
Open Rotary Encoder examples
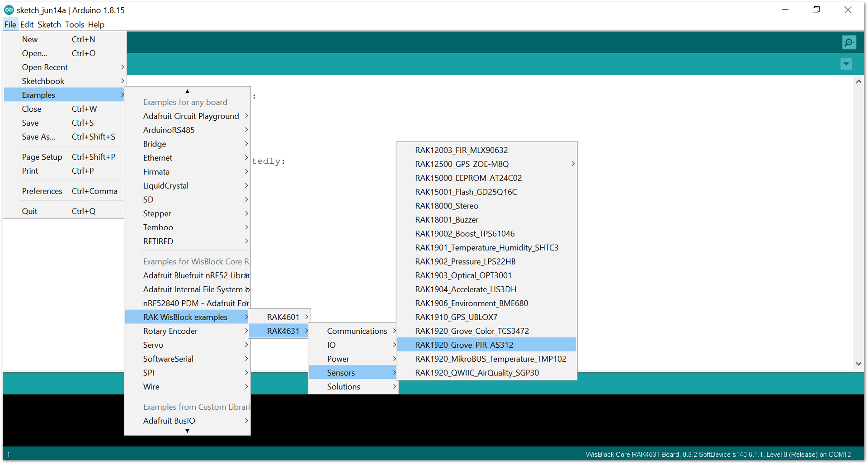click(187, 331)
